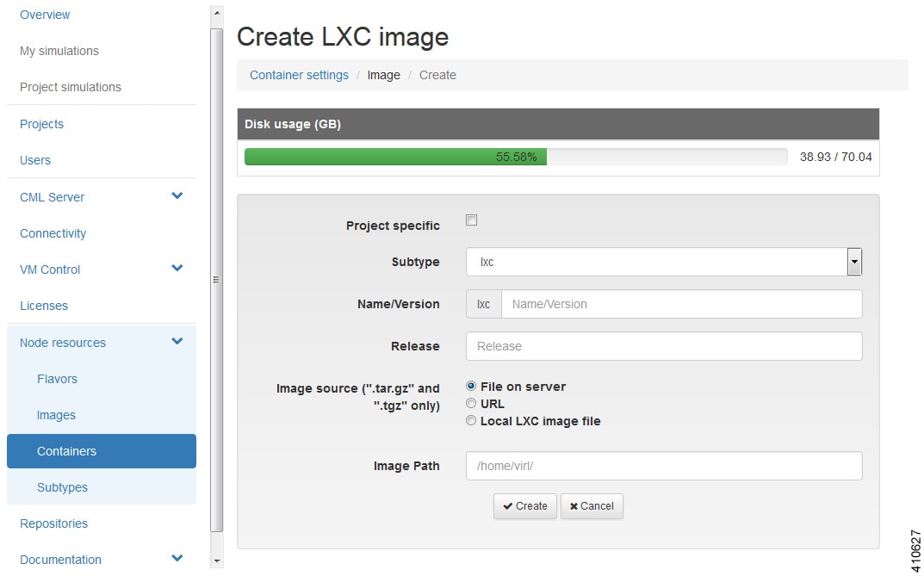This screenshot has width=924, height=576.
Task: Focus the Name/Version input field
Action: pos(681,304)
